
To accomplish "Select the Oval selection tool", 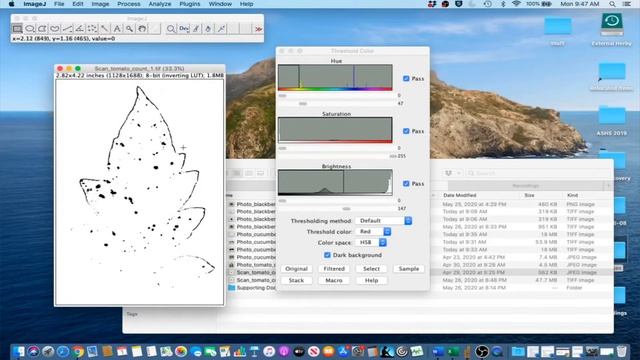I will pyautogui.click(x=30, y=29).
